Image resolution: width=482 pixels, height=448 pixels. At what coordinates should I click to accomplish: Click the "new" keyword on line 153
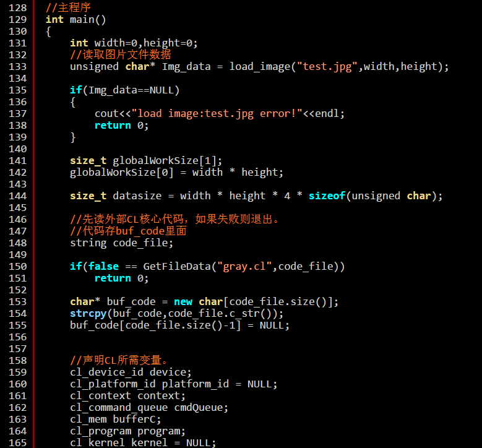pyautogui.click(x=183, y=301)
